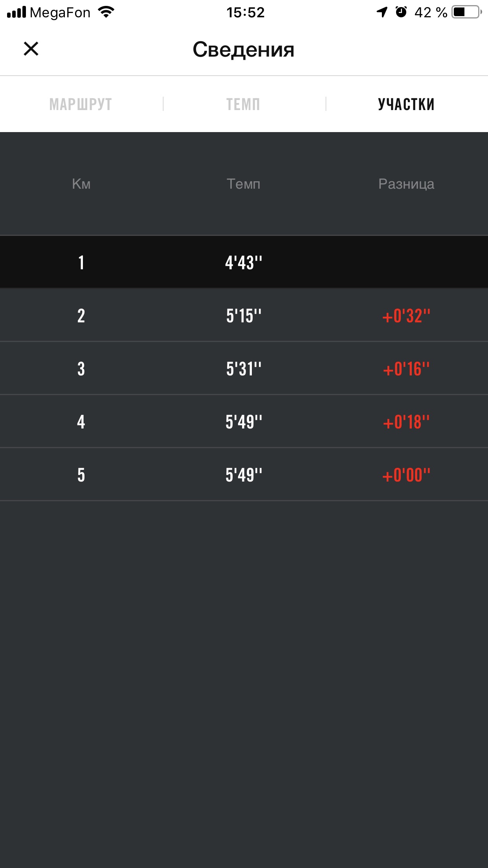
Task: Select the kilometer 1 split row
Action: (244, 262)
